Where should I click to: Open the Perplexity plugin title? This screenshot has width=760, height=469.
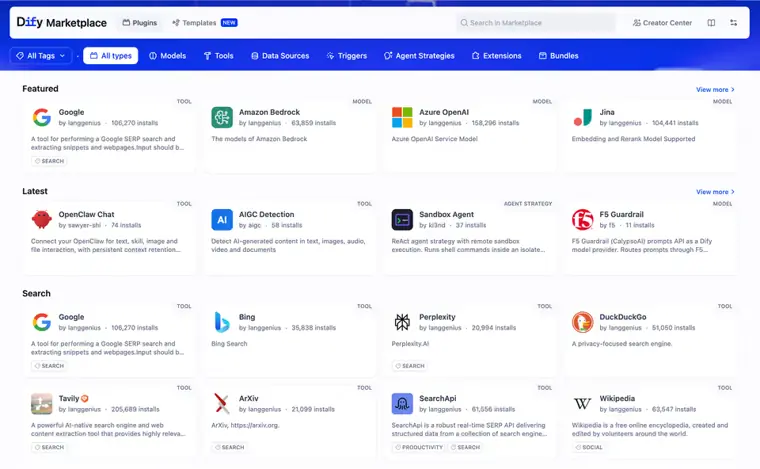437,317
